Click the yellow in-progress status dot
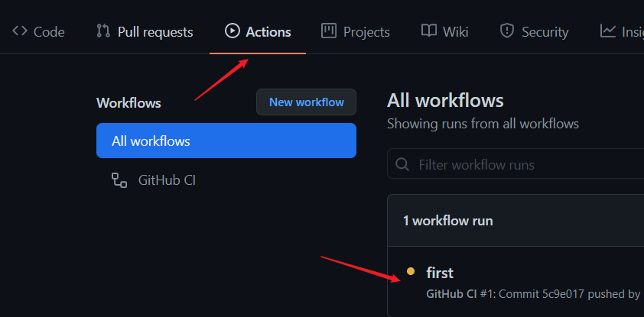This screenshot has height=317, width=644. point(411,271)
